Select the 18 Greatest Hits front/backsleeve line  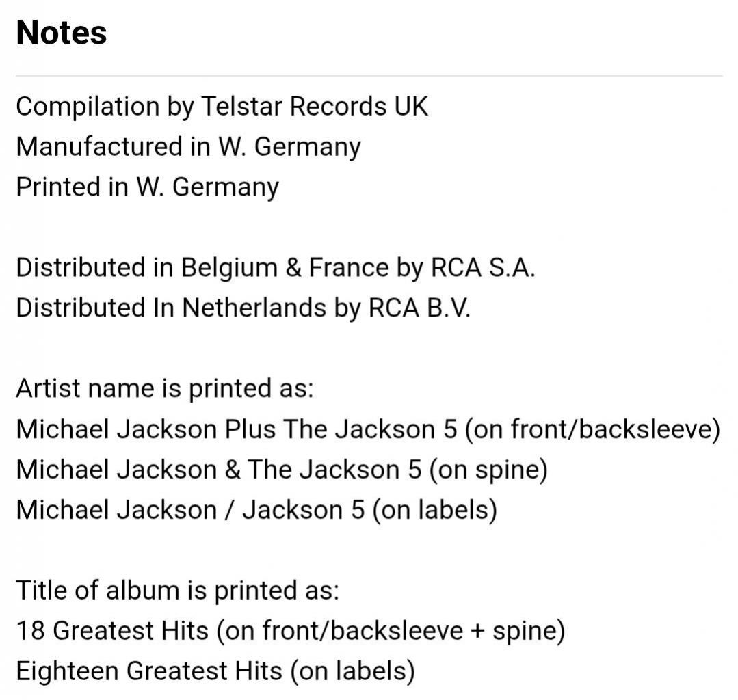tap(291, 632)
